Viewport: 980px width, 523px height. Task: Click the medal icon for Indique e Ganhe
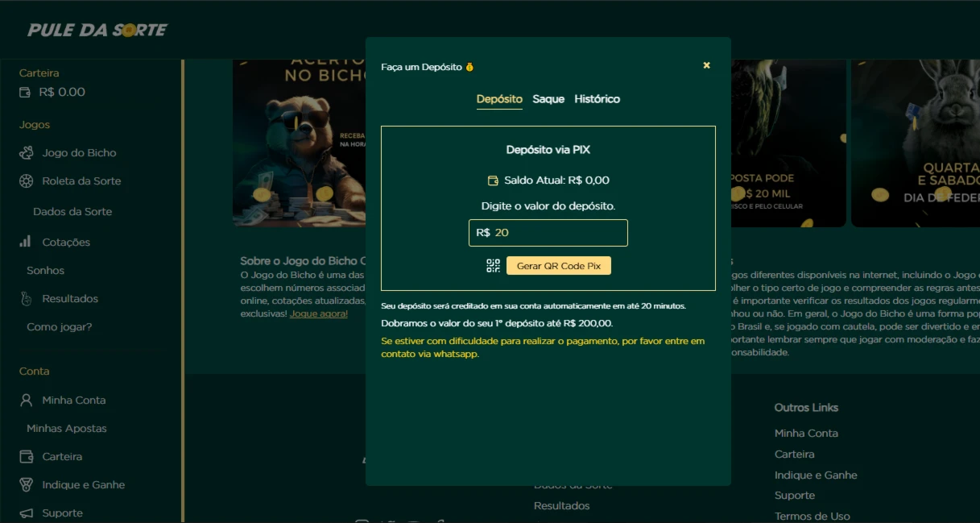point(27,484)
